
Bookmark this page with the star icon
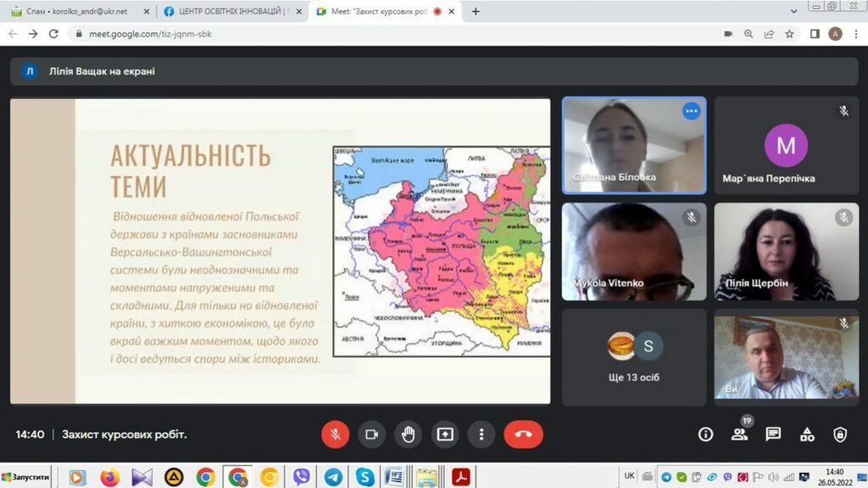point(790,34)
